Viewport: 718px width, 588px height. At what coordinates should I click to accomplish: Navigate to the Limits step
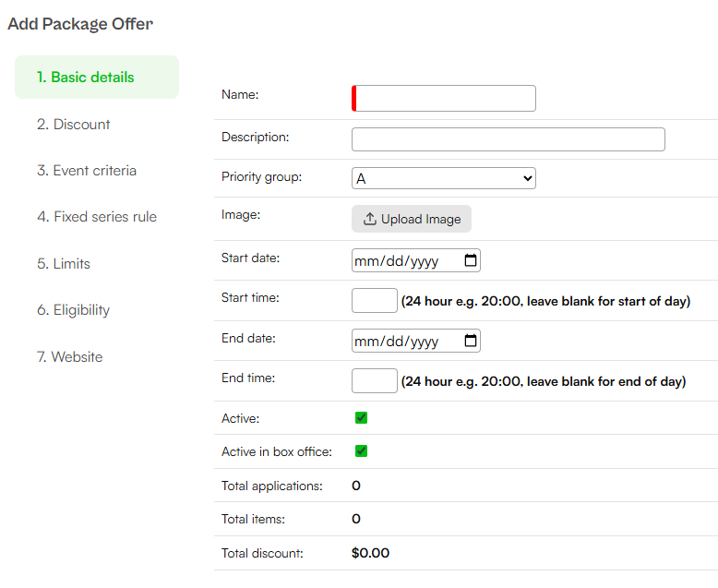coord(63,263)
